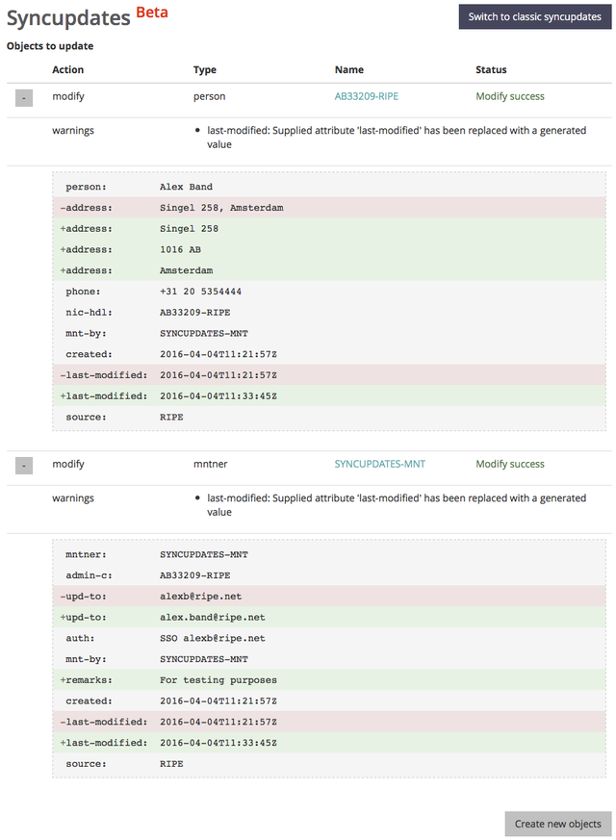Select the Name column header
Screen dimensions: 616x840
click(349, 69)
